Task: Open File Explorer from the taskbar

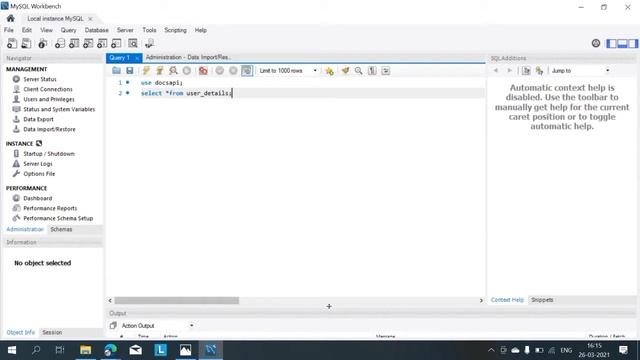Action: click(x=85, y=350)
